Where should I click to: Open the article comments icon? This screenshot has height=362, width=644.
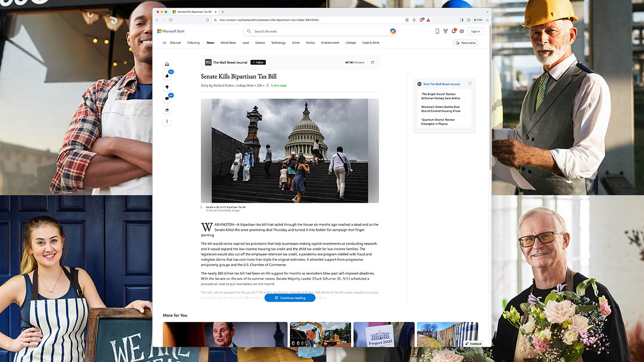[167, 99]
